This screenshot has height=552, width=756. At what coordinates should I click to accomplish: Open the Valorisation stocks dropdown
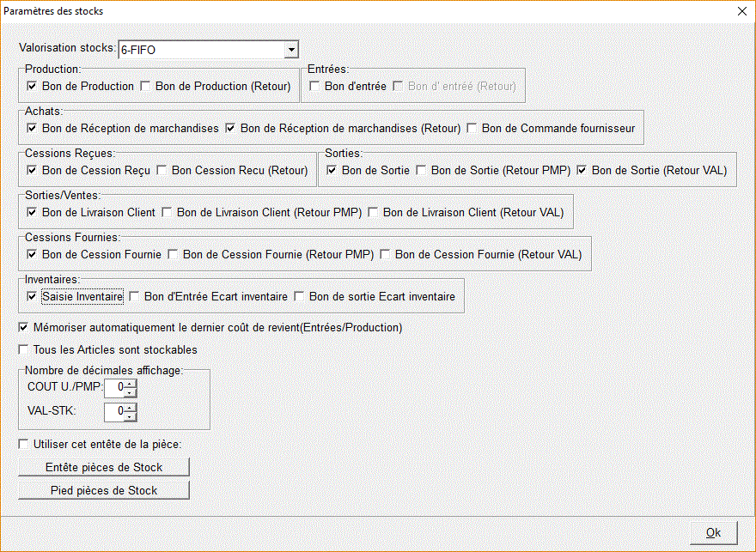click(x=291, y=50)
